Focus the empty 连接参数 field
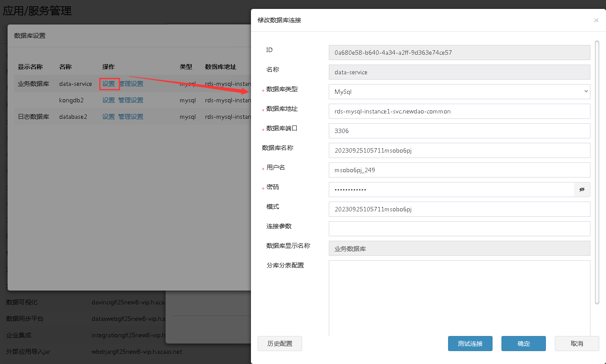Viewport: 606px width, 364px height. [459, 229]
